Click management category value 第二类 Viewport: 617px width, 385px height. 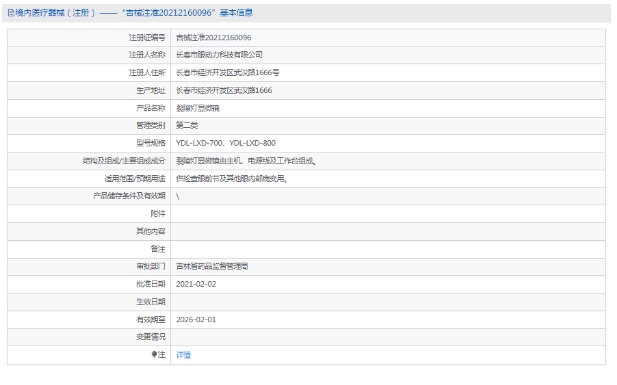(x=187, y=126)
